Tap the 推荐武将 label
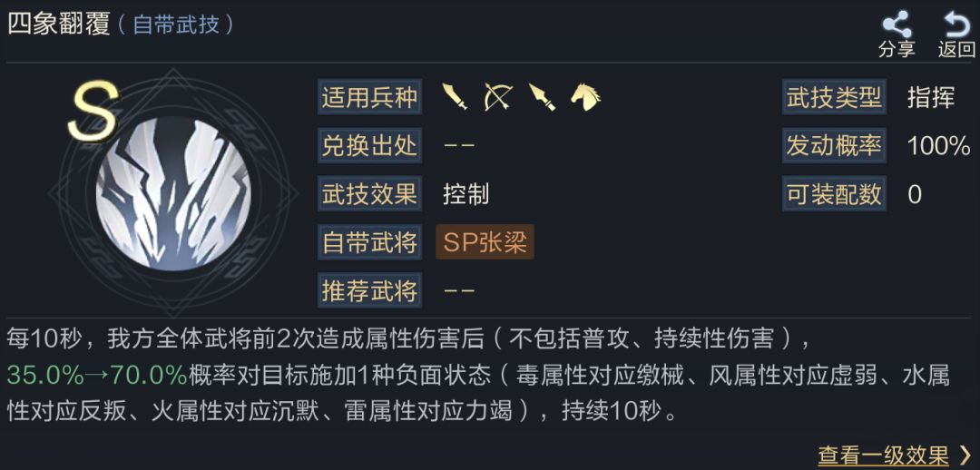The height and width of the screenshot is (470, 980). (x=368, y=290)
